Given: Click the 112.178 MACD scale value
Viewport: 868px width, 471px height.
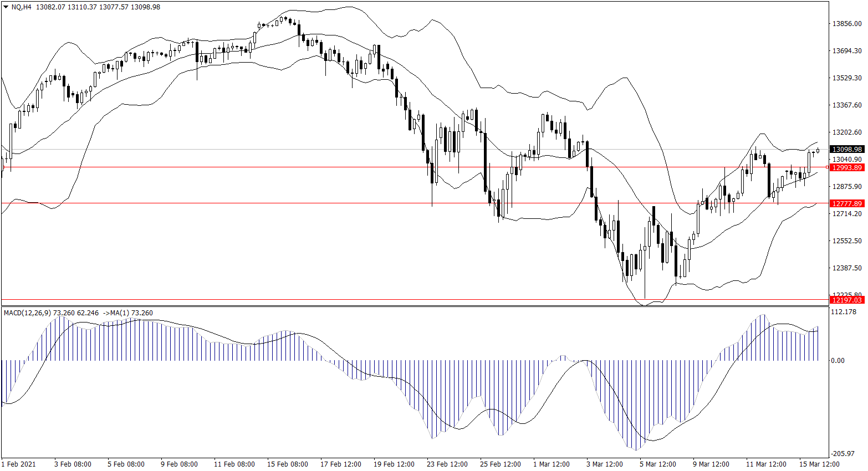Looking at the screenshot, I should pos(845,312).
